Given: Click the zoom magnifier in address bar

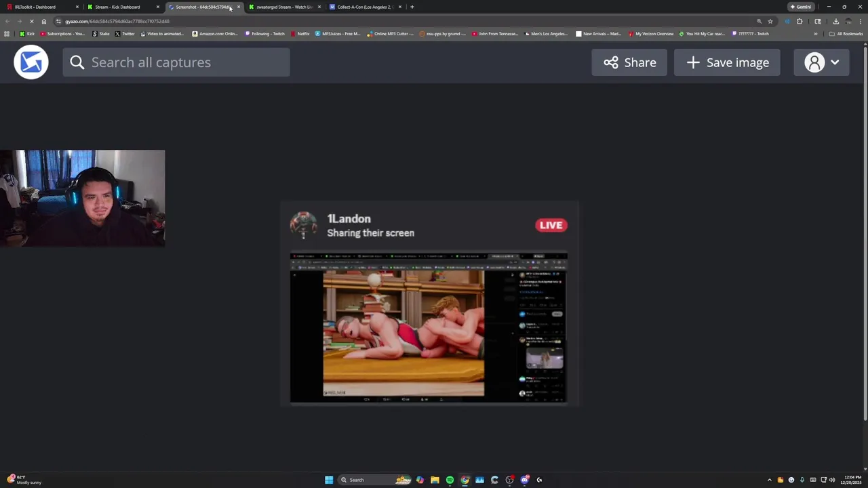Looking at the screenshot, I should [759, 21].
